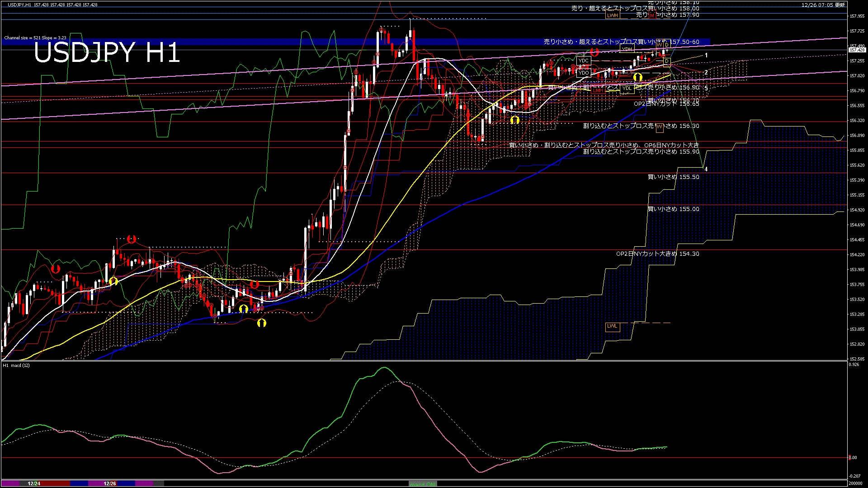Click wave projection label 5
The height and width of the screenshot is (488, 868).
(706, 89)
